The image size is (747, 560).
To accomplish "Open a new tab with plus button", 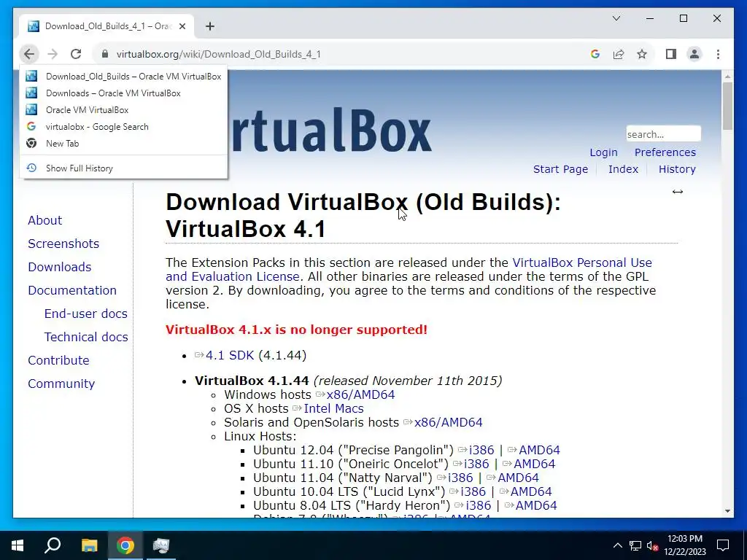I will [209, 26].
